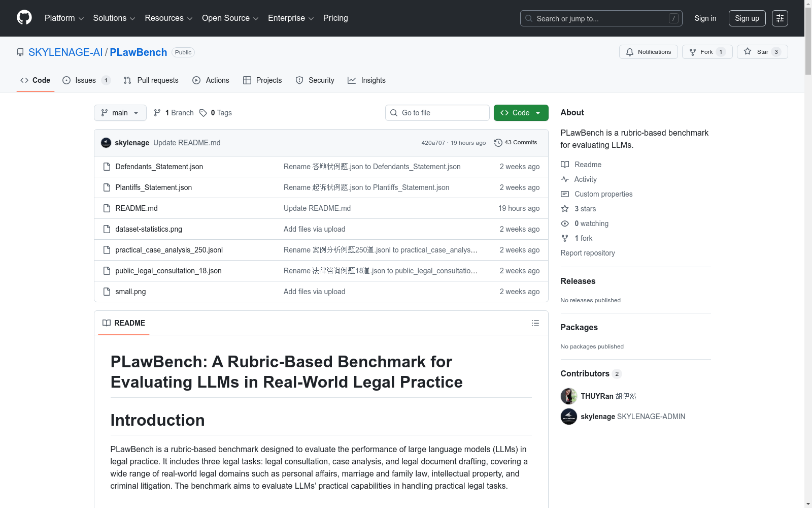
Task: Expand the Platform menu
Action: click(x=64, y=18)
